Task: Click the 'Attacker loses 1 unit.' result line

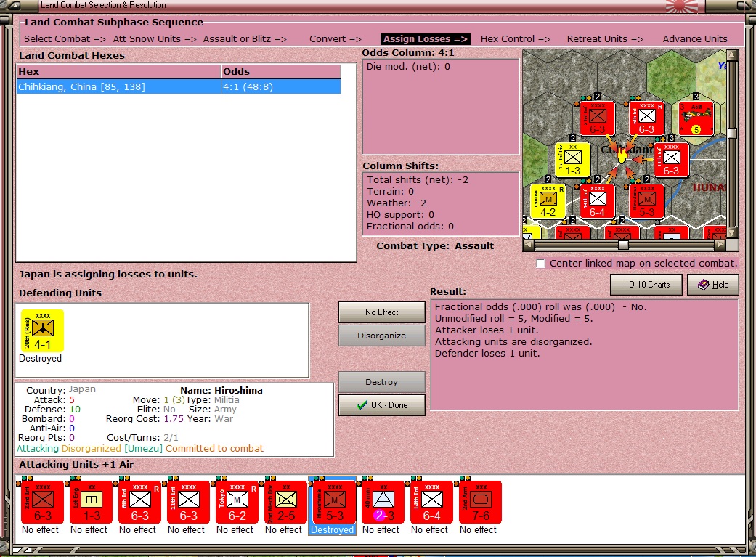Action: coord(487,330)
